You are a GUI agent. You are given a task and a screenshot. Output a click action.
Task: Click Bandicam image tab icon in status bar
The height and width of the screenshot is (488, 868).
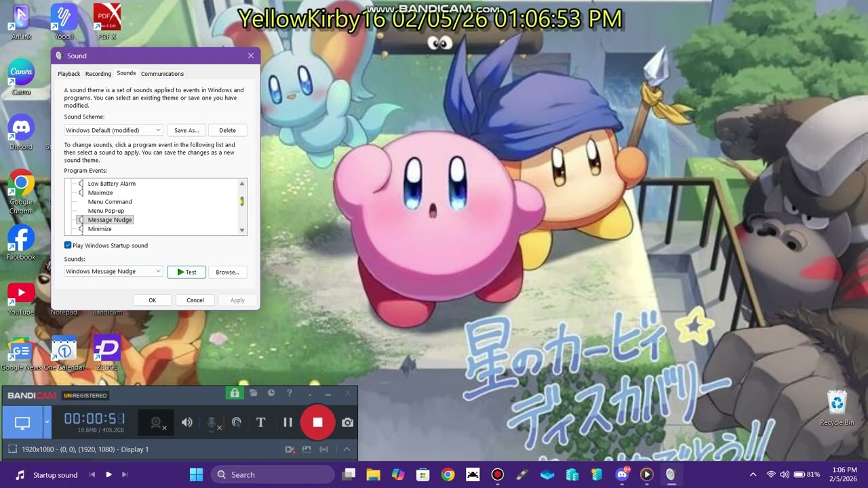pyautogui.click(x=307, y=449)
